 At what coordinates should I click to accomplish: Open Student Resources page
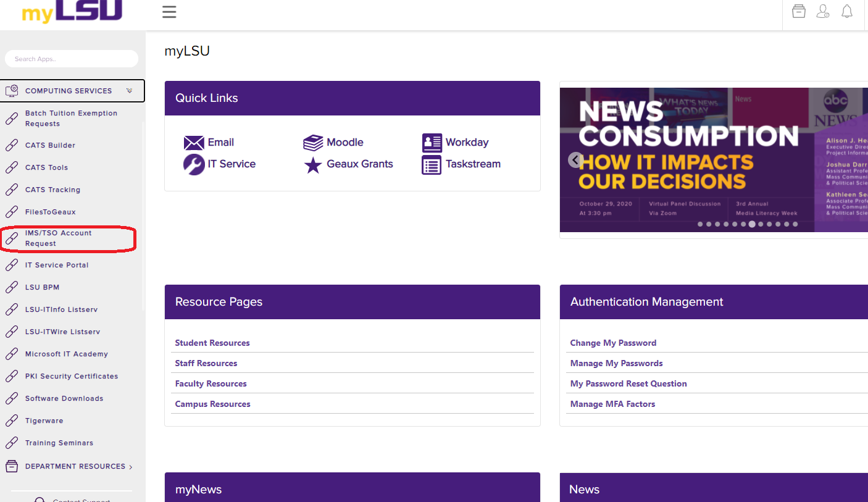[212, 343]
